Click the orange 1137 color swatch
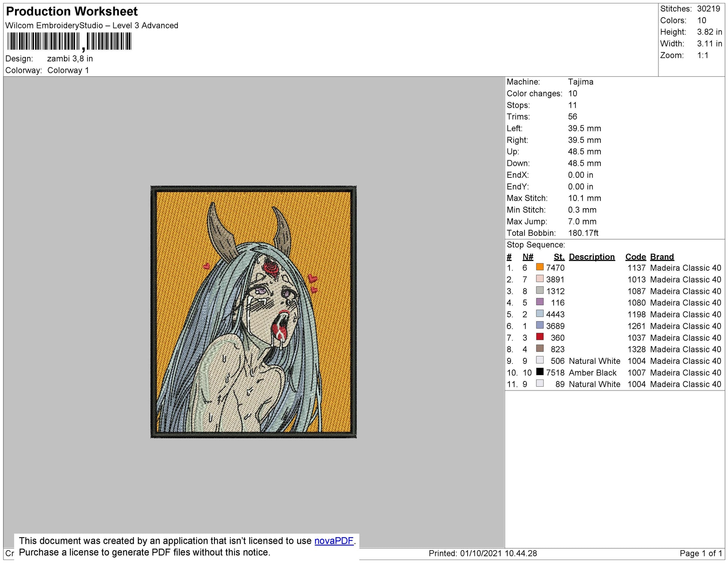This screenshot has height=563, width=728. pyautogui.click(x=539, y=267)
